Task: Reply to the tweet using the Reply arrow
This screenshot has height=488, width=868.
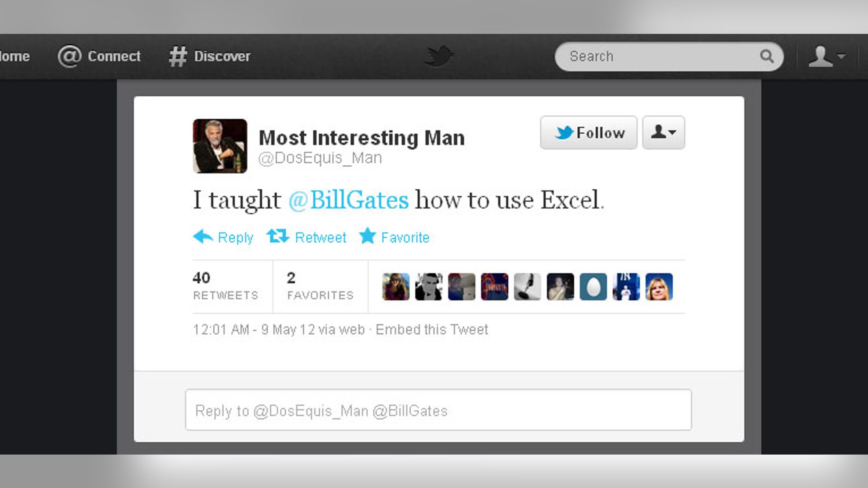Action: pyautogui.click(x=223, y=237)
